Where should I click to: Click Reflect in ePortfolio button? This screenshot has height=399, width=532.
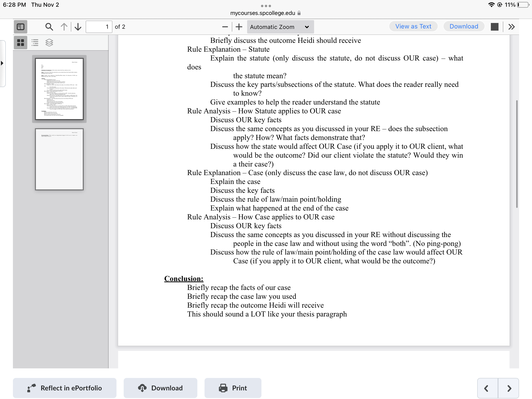pyautogui.click(x=64, y=388)
